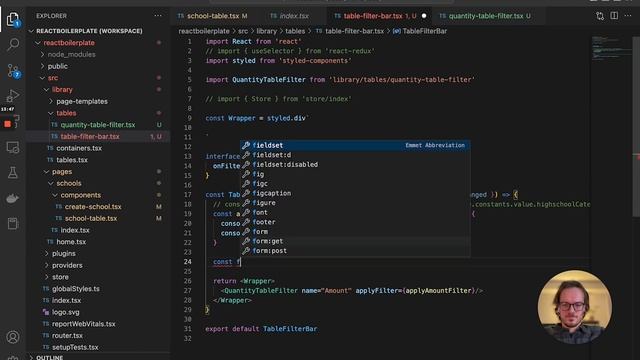The image size is (640, 360).
Task: Open reportWebVitals.tsx file
Action: (84, 324)
